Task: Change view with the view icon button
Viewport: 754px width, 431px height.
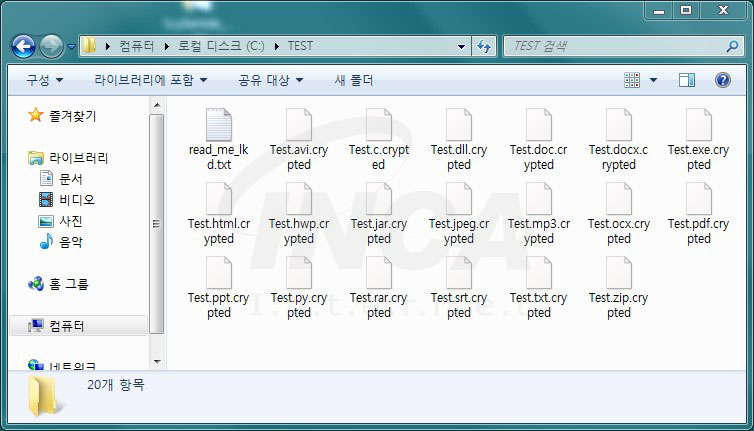Action: click(x=632, y=80)
